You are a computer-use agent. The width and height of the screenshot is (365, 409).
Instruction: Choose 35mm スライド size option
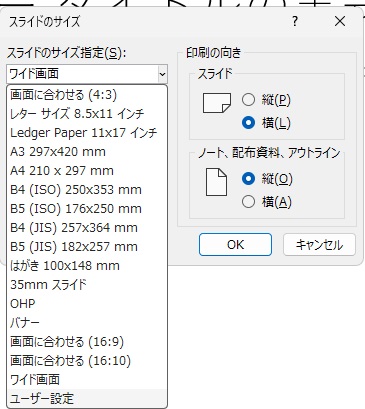[87, 285]
